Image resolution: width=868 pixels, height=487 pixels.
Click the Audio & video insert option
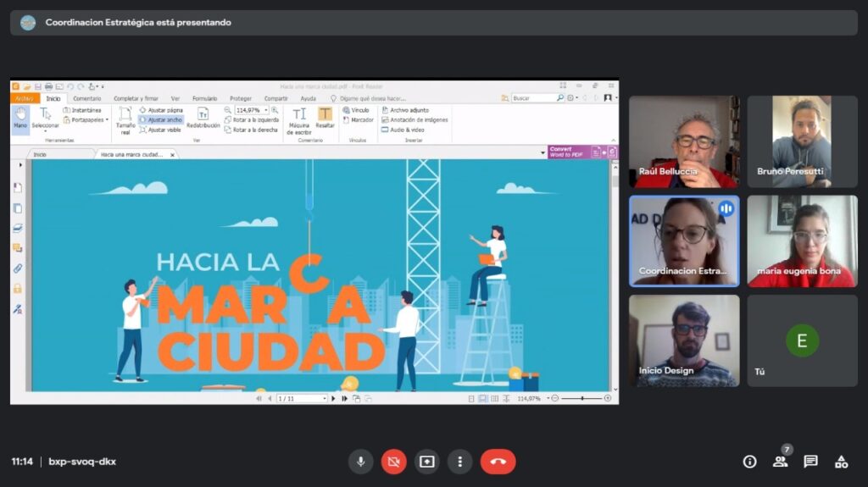tap(403, 130)
